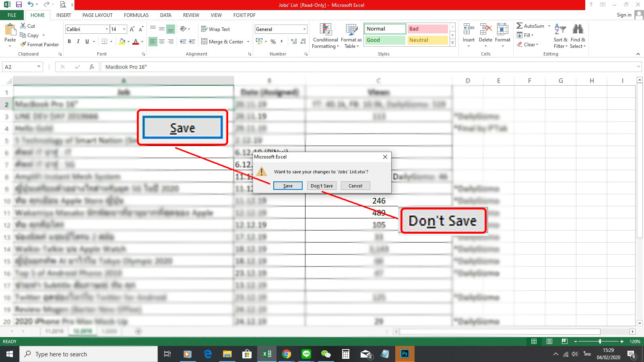
Task: Toggle bold formatting
Action: pos(69,41)
